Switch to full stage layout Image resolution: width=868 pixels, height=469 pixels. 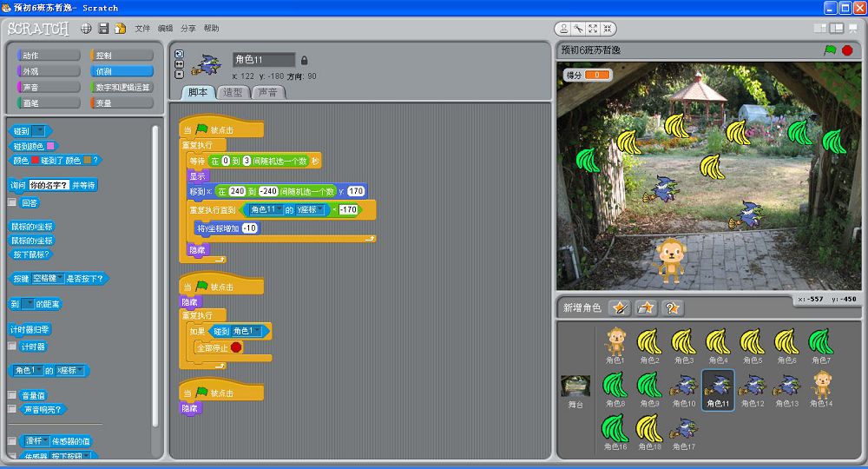coord(837,29)
